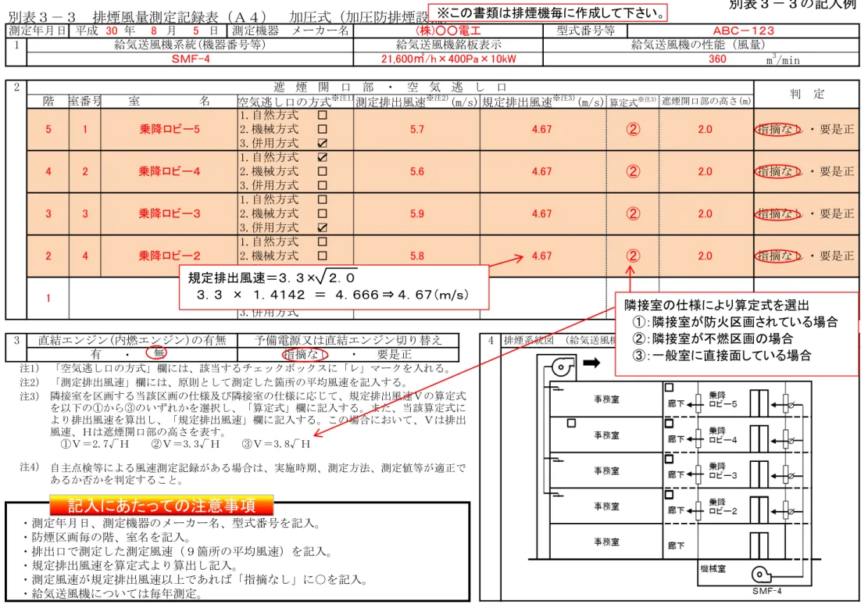Click the 規定排出風速 column header
Image resolution: width=868 pixels, height=612 pixels.
[542, 102]
